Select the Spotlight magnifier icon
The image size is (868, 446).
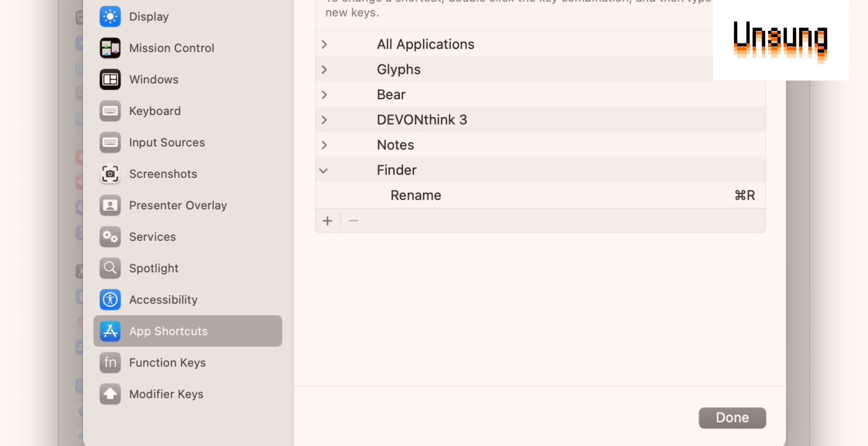pyautogui.click(x=110, y=268)
